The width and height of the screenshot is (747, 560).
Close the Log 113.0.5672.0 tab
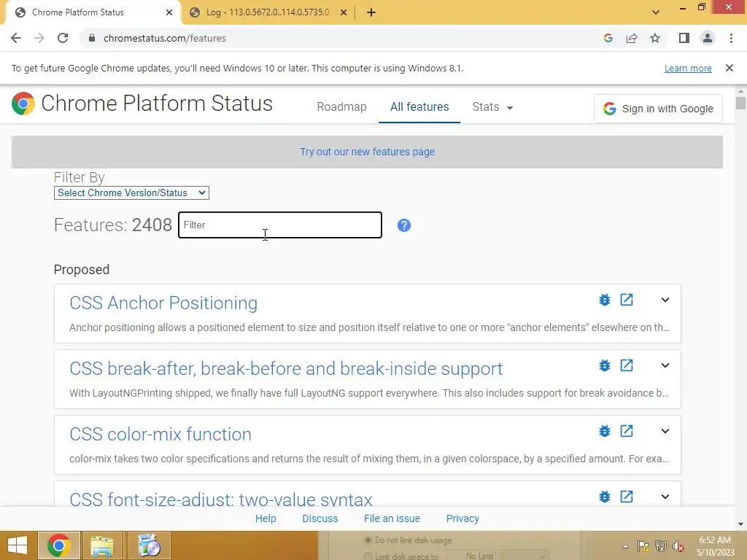(x=344, y=12)
